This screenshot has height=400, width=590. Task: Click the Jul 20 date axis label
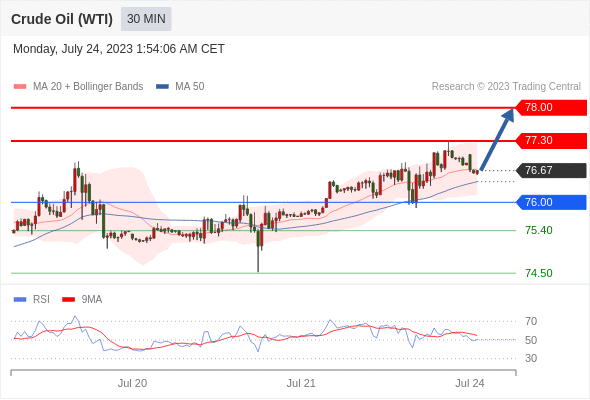click(x=132, y=383)
